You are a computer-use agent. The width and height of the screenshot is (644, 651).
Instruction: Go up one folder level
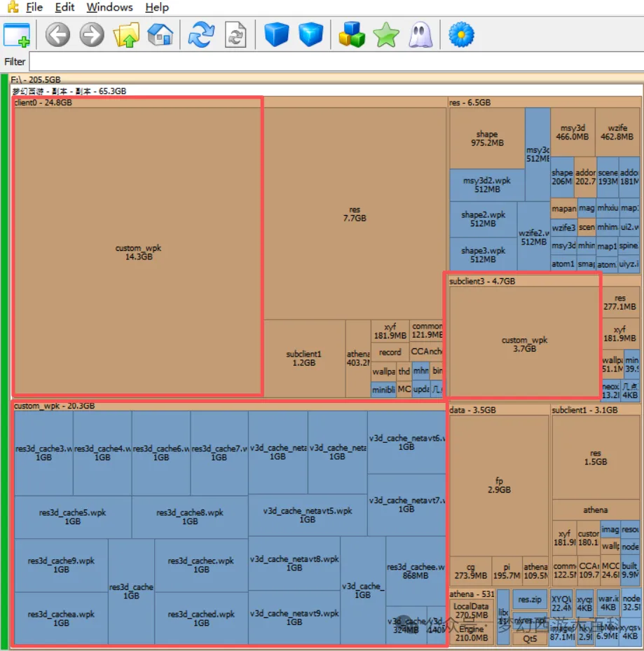pos(127,34)
